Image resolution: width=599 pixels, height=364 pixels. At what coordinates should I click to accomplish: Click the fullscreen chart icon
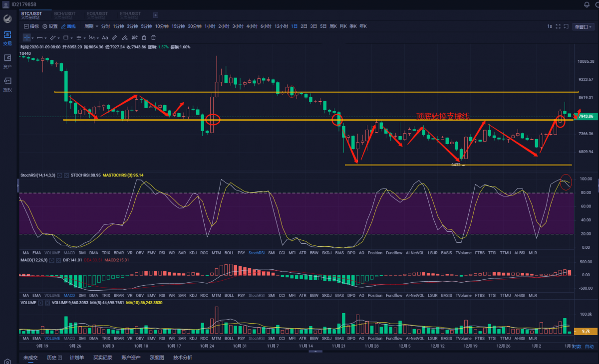click(559, 26)
